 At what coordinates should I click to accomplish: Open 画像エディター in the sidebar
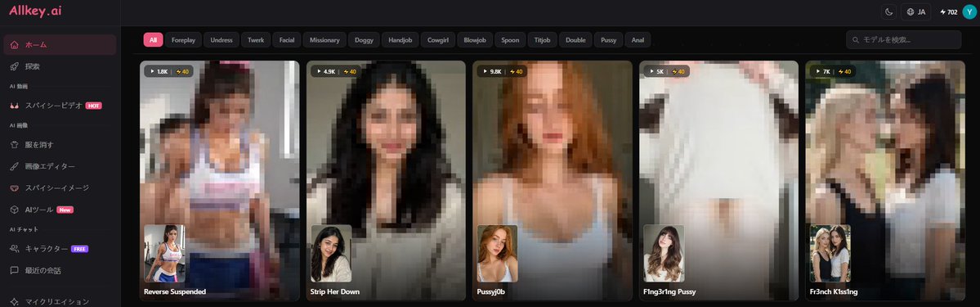(x=60, y=167)
